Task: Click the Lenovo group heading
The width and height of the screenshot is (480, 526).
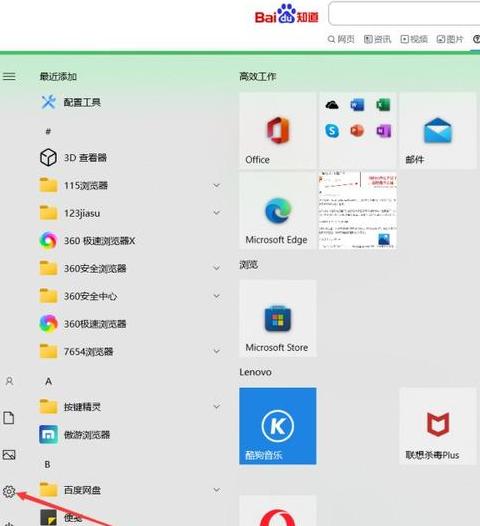Action: 255,372
